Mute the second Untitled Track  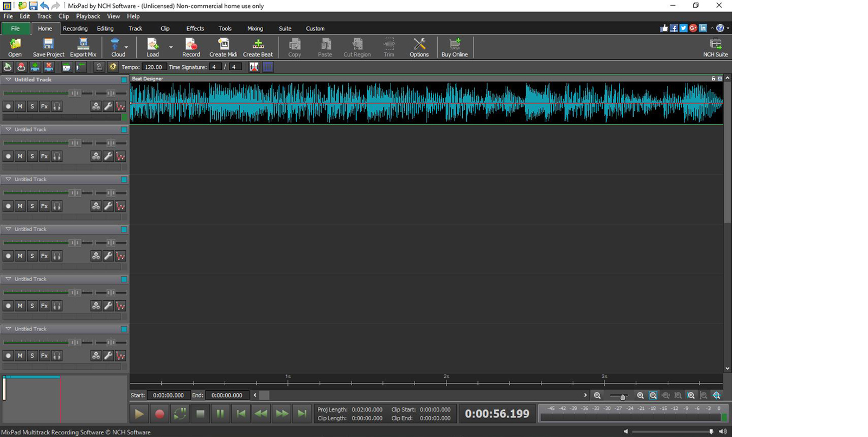point(20,156)
